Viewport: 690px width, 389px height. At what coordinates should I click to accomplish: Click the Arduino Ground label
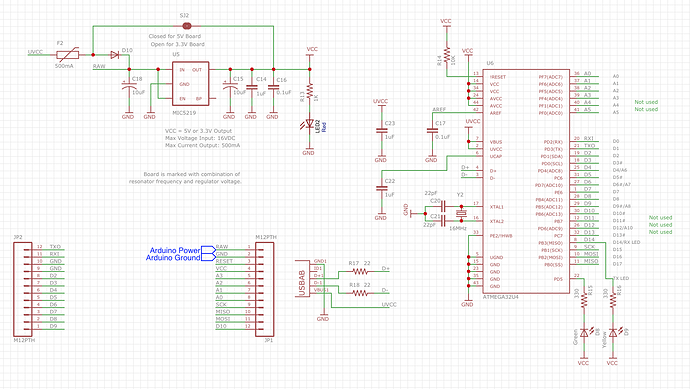(173, 258)
